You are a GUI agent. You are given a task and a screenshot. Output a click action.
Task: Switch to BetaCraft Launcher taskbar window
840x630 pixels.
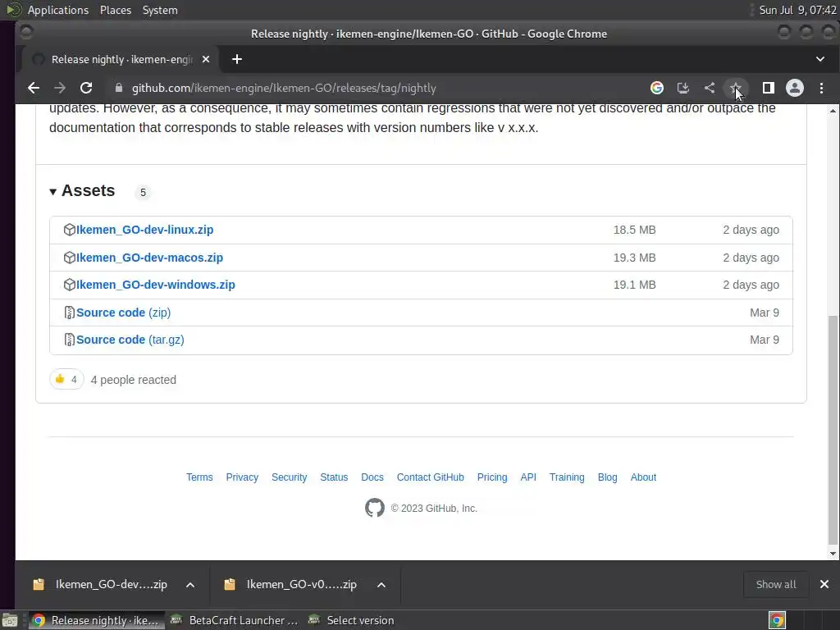pyautogui.click(x=234, y=620)
